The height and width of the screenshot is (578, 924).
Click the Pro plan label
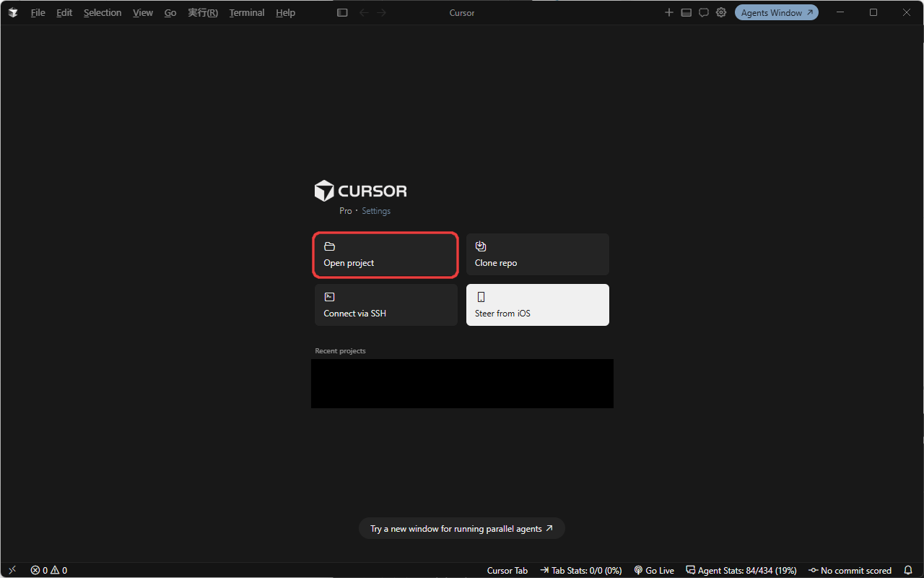click(346, 211)
